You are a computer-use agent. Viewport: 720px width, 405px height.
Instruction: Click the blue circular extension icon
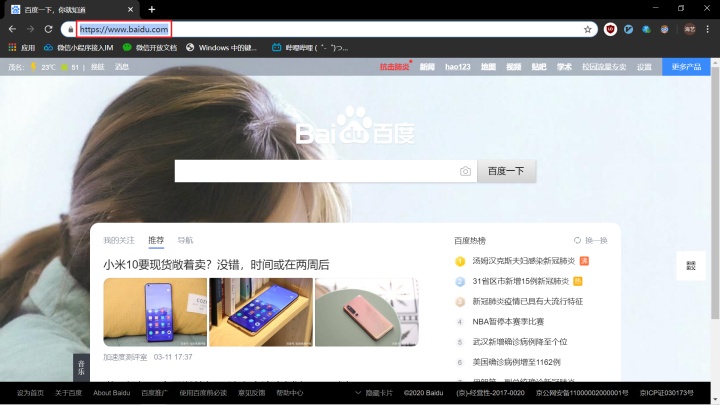point(628,29)
